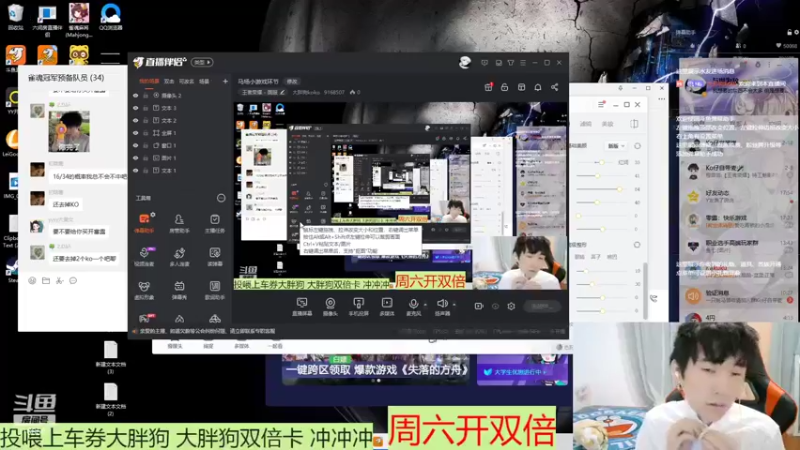Hide the 图片 1 source

click(x=136, y=158)
